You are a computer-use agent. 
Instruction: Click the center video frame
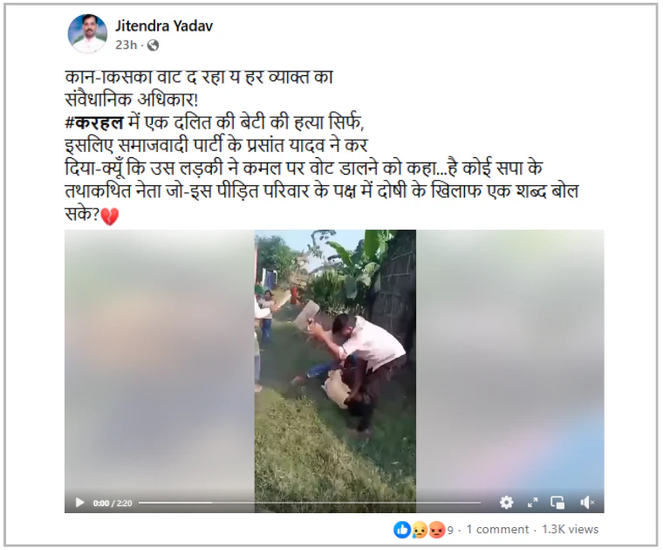tap(335, 364)
